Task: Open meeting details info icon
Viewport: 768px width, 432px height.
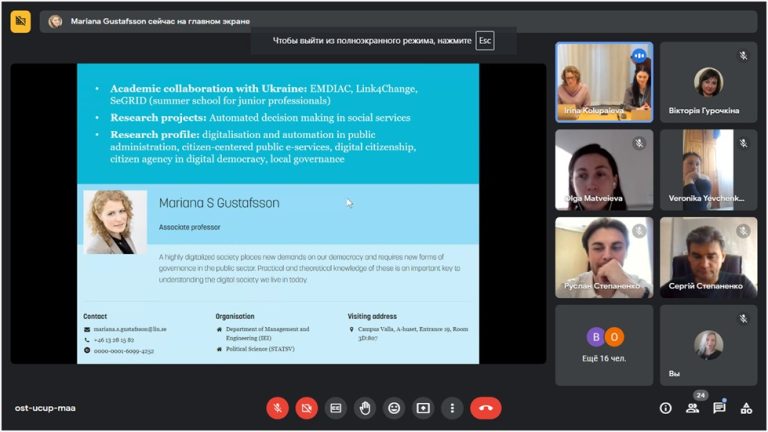Action: tap(665, 408)
